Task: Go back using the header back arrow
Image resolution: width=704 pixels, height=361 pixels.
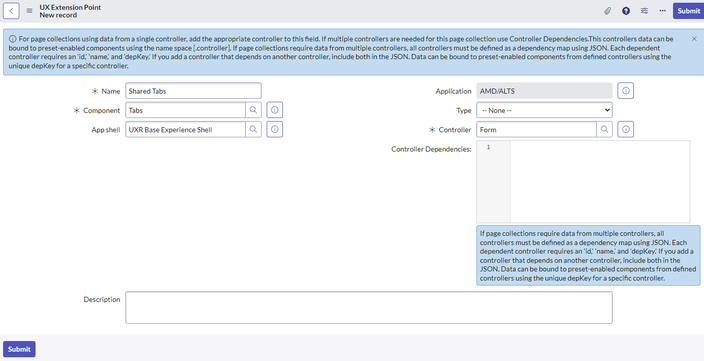Action: [x=11, y=11]
